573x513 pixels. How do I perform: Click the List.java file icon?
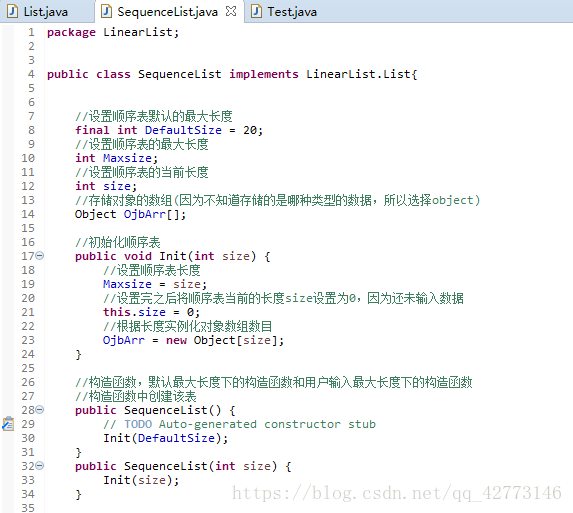click(x=12, y=11)
